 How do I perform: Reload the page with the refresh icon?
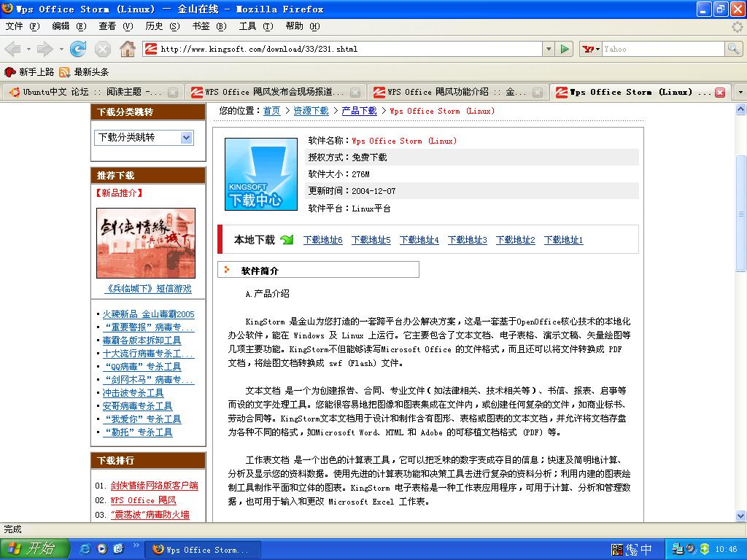pos(77,49)
